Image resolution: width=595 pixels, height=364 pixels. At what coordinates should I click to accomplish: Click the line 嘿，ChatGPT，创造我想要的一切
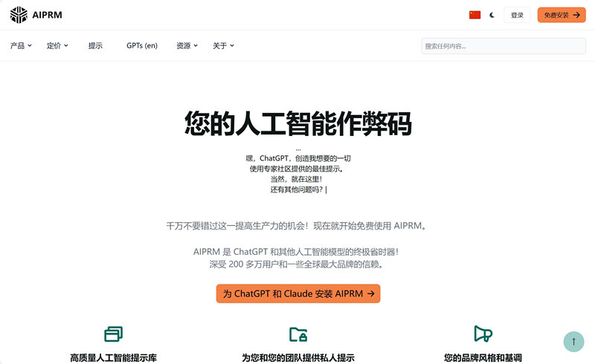click(298, 158)
